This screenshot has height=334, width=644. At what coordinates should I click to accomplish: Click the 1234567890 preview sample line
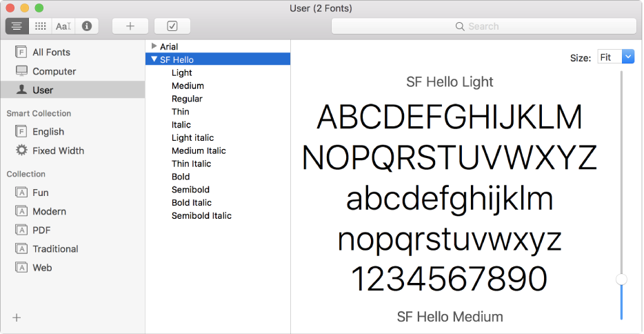450,279
